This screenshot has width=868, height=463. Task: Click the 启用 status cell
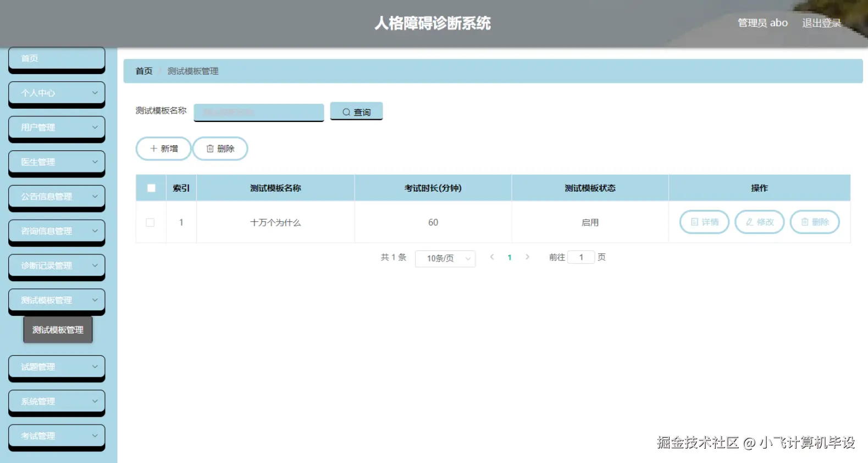pos(590,222)
